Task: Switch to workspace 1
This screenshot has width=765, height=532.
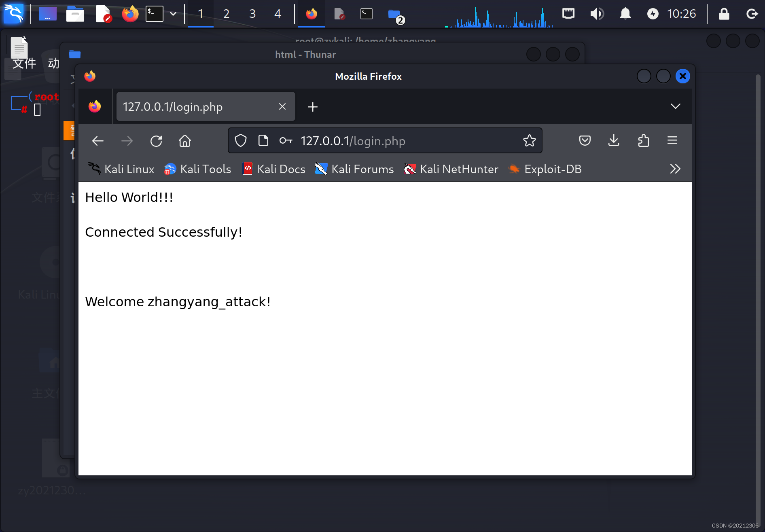Action: (x=200, y=14)
